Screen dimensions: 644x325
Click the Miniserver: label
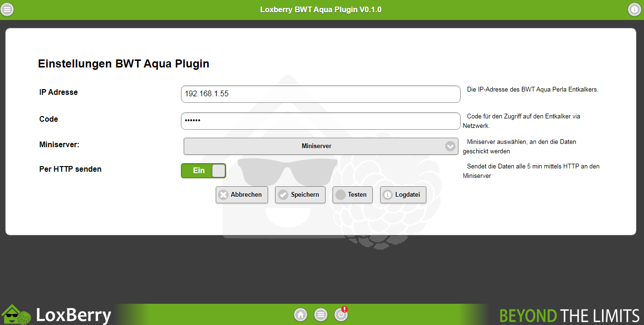point(59,144)
